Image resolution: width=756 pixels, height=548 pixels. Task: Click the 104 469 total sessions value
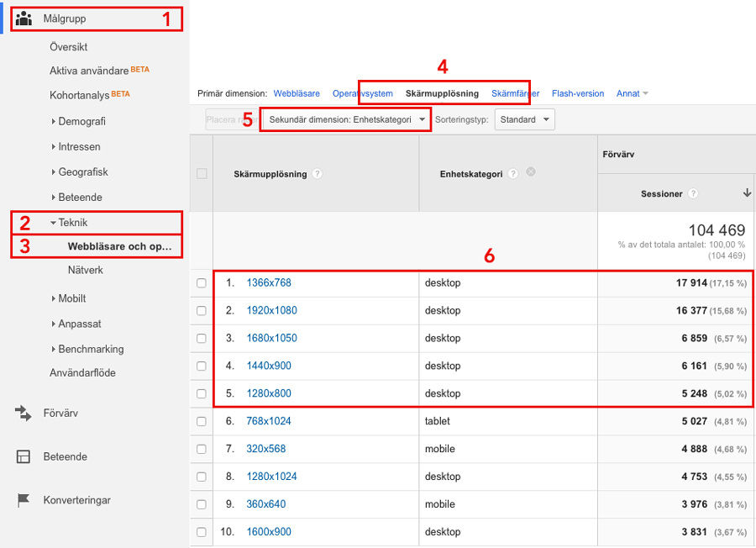point(717,230)
